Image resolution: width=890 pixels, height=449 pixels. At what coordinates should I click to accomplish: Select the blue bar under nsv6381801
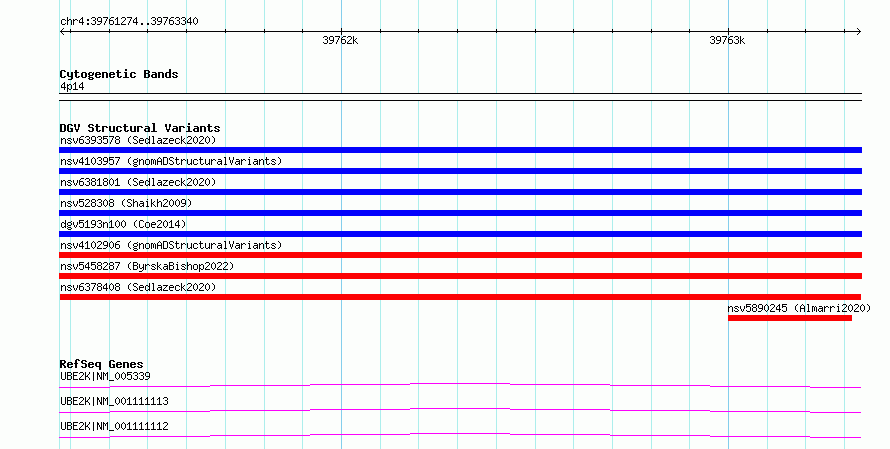[x=460, y=192]
